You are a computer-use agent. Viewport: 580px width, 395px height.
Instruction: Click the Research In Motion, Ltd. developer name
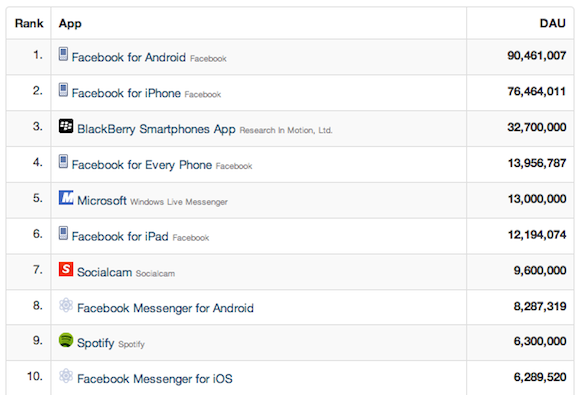pyautogui.click(x=286, y=130)
